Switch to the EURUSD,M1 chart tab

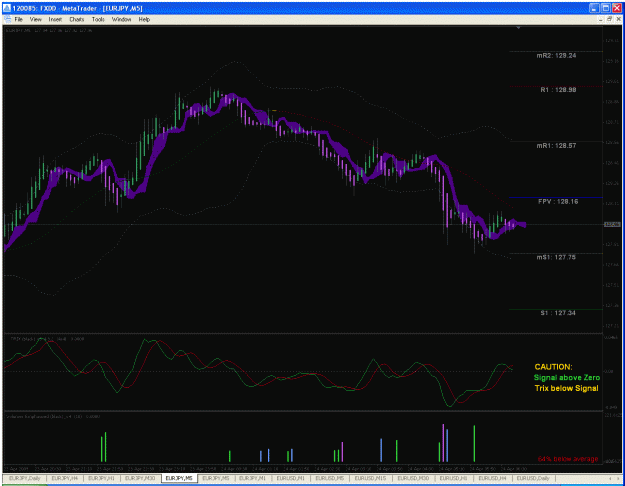(x=291, y=478)
